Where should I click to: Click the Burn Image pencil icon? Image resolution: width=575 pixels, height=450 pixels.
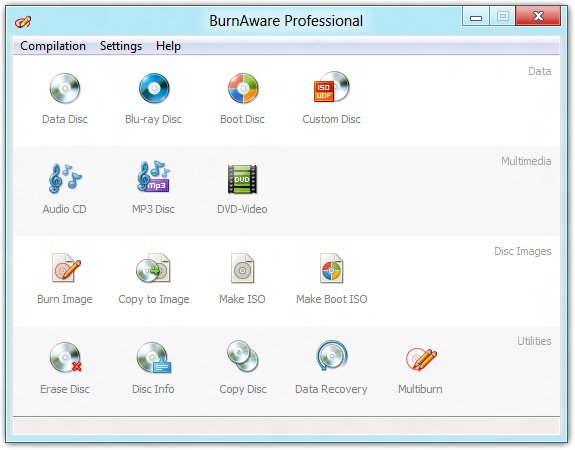point(66,268)
